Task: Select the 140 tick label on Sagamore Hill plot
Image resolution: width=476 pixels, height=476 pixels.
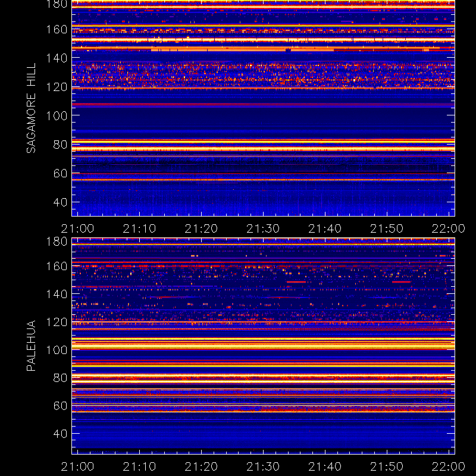Action: tap(57, 58)
